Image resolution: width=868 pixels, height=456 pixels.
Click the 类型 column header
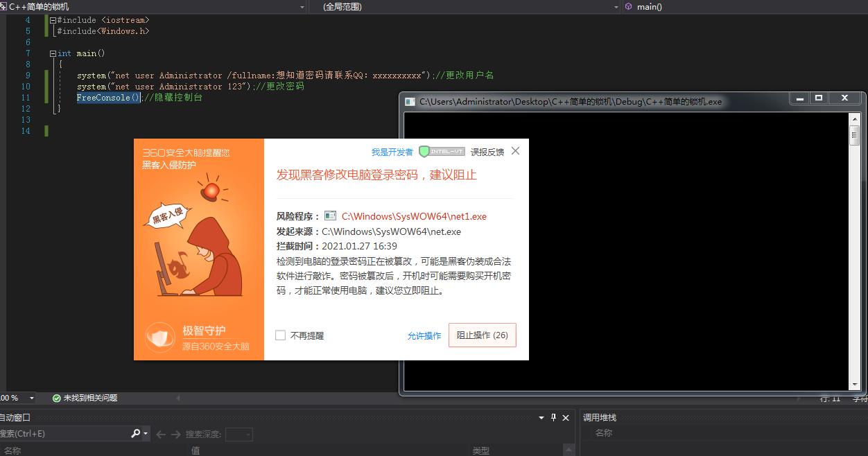click(481, 450)
